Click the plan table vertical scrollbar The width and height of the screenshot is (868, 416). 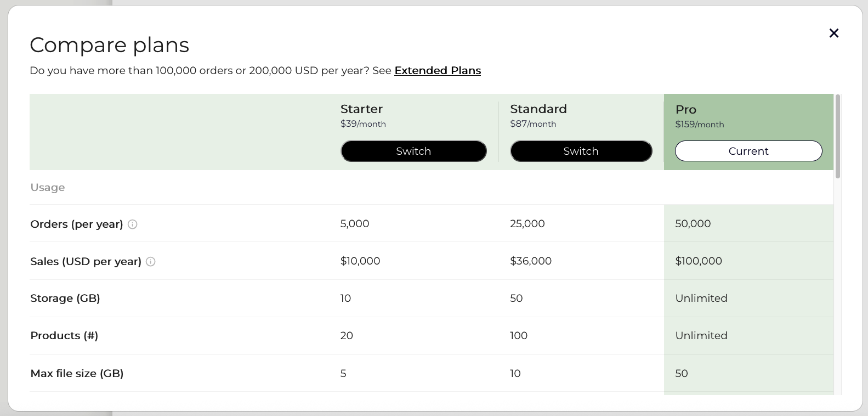point(837,137)
